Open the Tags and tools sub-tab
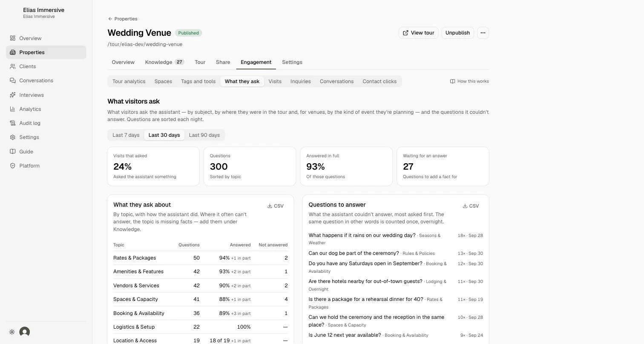Viewport: 644px width, 344px height. tap(198, 81)
